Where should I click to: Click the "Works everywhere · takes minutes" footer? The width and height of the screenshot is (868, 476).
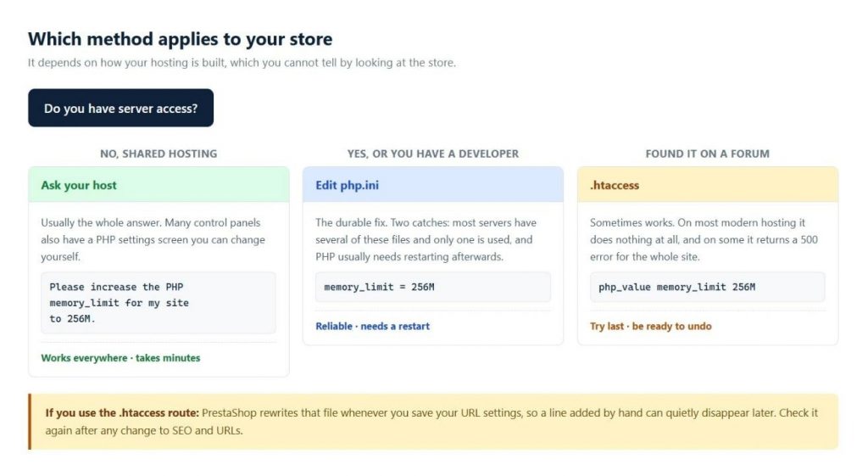tap(120, 358)
